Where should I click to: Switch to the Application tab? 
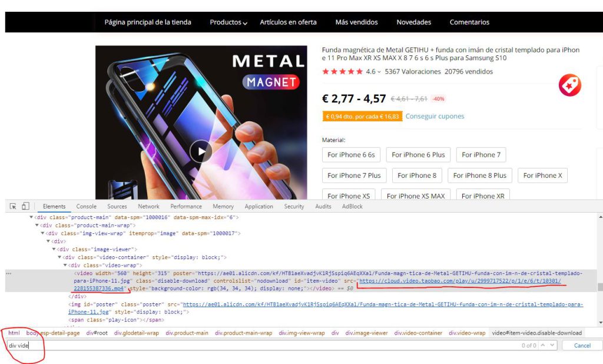coord(259,206)
